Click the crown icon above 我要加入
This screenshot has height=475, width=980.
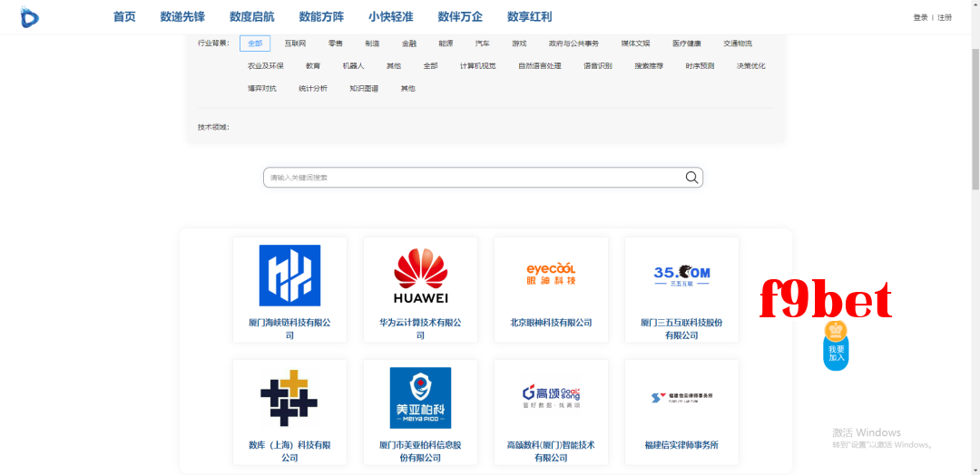click(836, 330)
